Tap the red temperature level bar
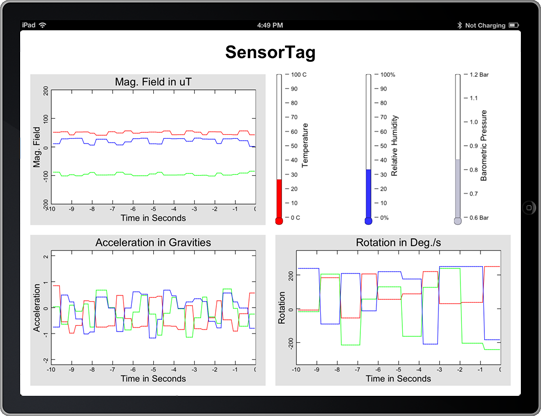This screenshot has width=541, height=416. (279, 199)
